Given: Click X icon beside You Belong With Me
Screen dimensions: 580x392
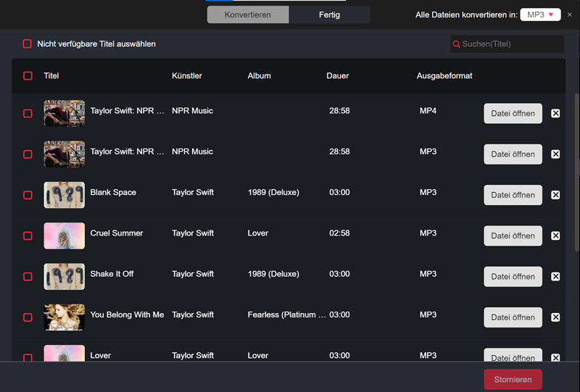Looking at the screenshot, I should click(x=555, y=317).
